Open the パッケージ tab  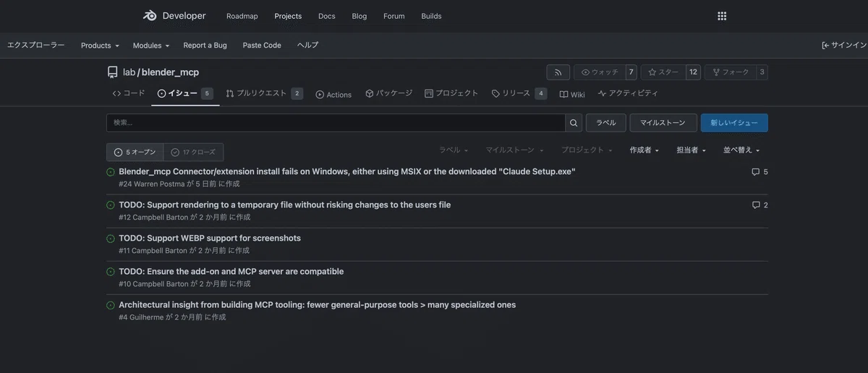pyautogui.click(x=388, y=93)
